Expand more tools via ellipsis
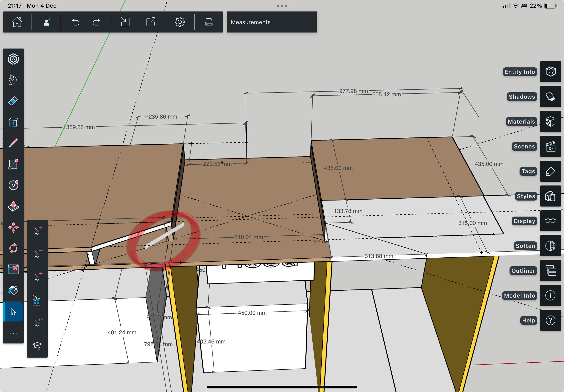The image size is (564, 392). [x=13, y=333]
